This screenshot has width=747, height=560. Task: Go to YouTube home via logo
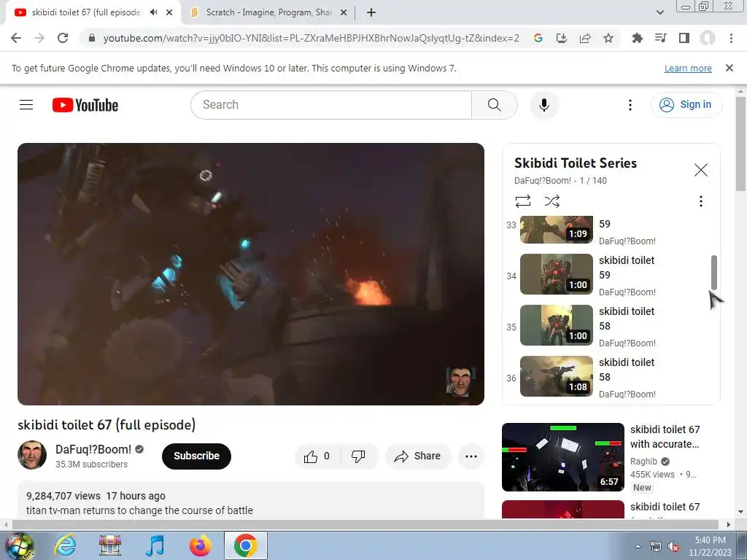[85, 105]
